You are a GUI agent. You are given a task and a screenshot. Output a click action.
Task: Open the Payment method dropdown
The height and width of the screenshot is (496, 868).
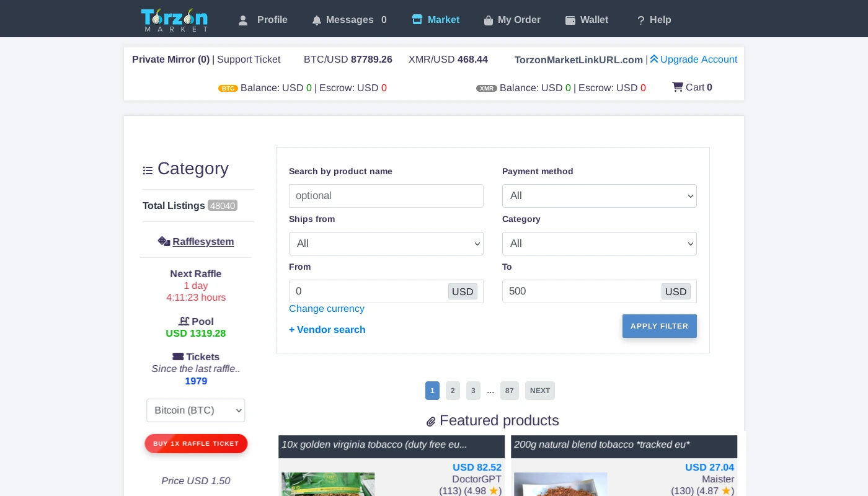click(600, 196)
